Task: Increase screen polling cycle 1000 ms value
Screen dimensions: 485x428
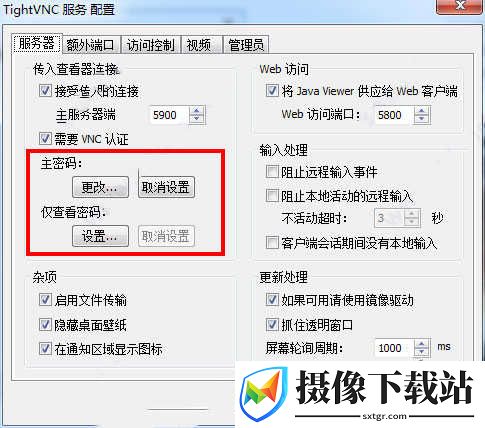Action: [422, 344]
